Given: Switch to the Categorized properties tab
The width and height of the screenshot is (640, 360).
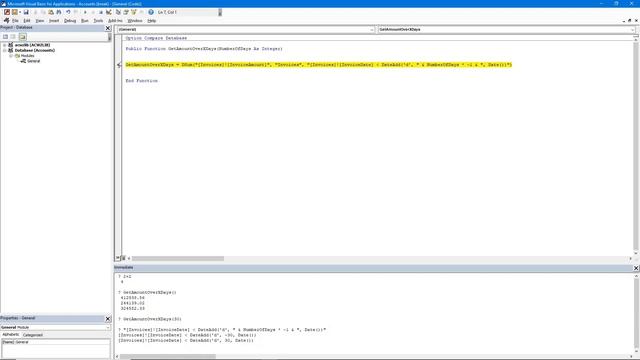Looking at the screenshot, I should click(x=33, y=335).
